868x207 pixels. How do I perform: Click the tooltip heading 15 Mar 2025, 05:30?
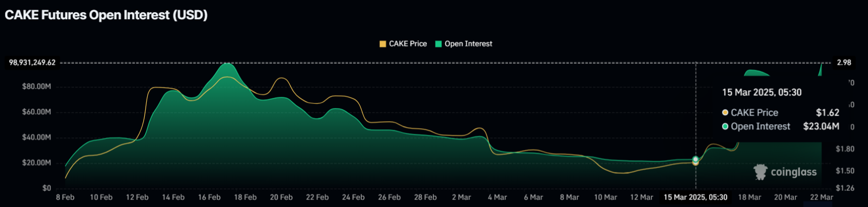point(762,92)
